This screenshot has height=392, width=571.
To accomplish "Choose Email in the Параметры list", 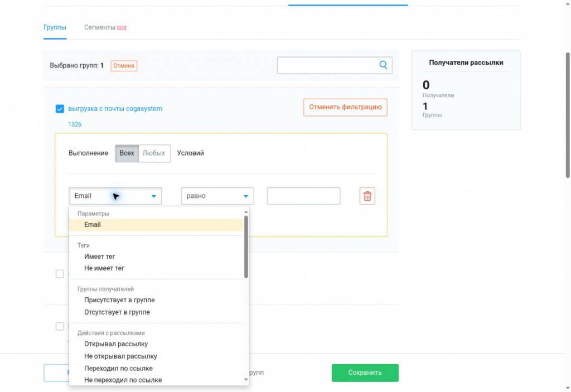I will click(156, 225).
